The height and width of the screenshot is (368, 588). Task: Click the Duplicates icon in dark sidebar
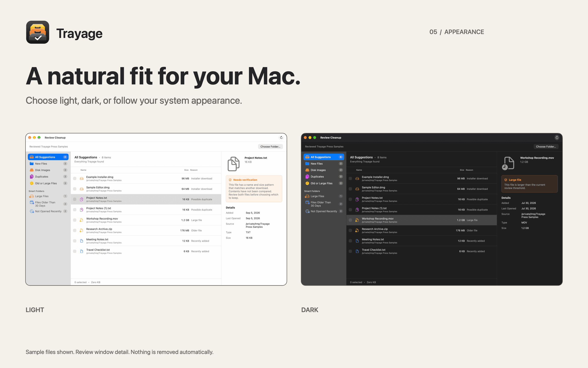307,177
